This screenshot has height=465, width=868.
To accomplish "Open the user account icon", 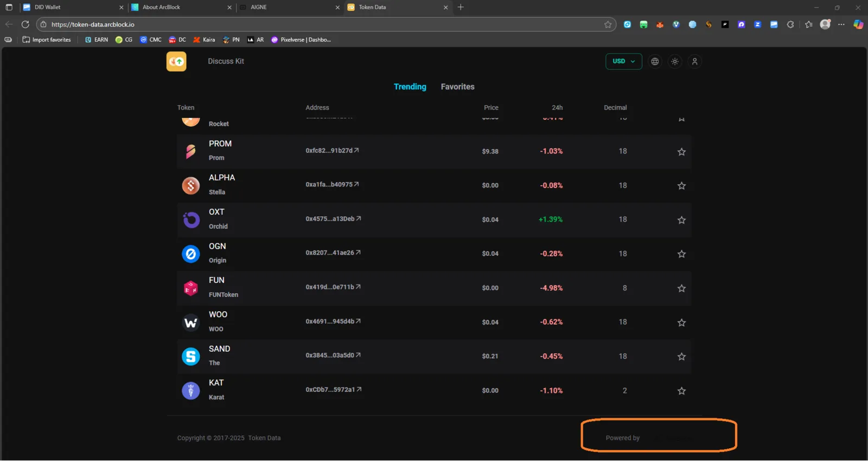I will (694, 61).
